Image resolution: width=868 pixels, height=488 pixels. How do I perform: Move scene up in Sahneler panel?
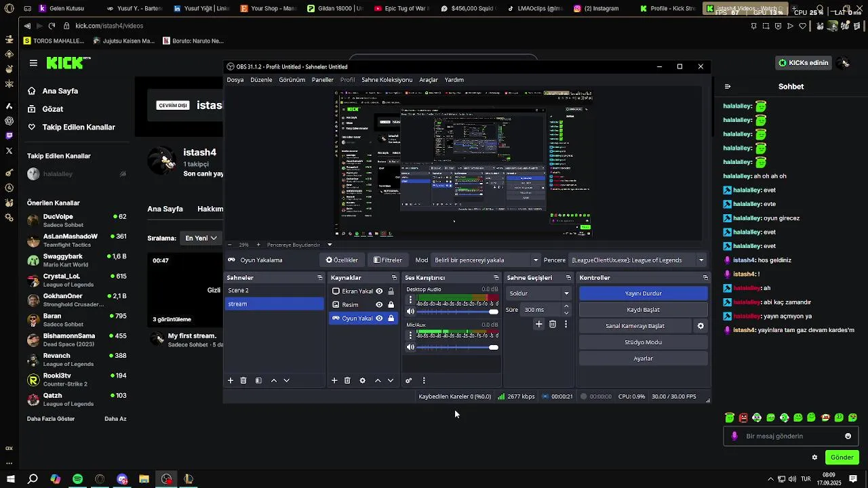pyautogui.click(x=274, y=381)
